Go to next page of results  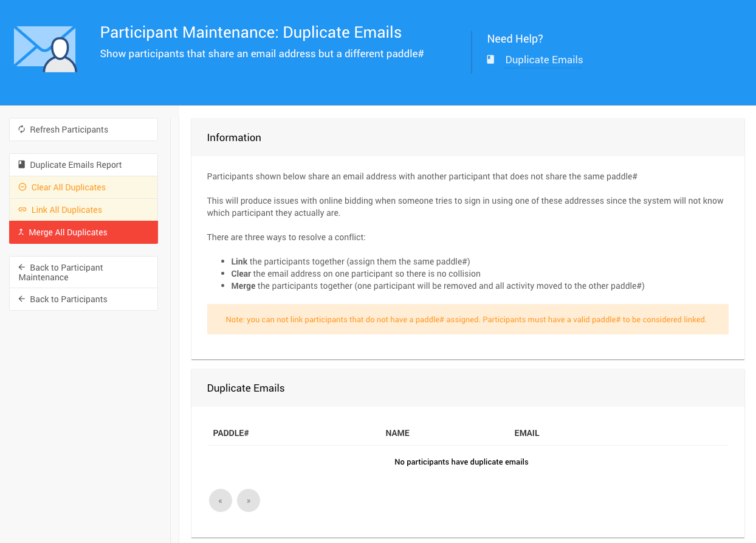click(249, 500)
